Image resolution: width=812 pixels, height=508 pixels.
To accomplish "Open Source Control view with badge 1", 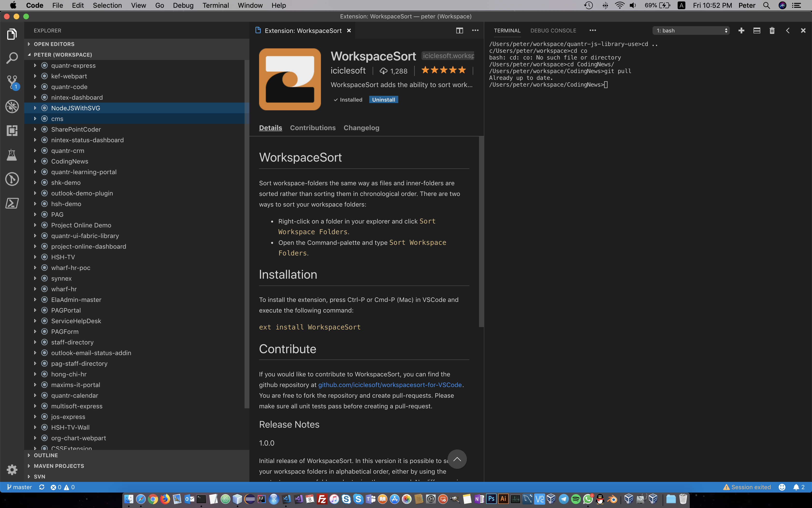I will point(12,82).
